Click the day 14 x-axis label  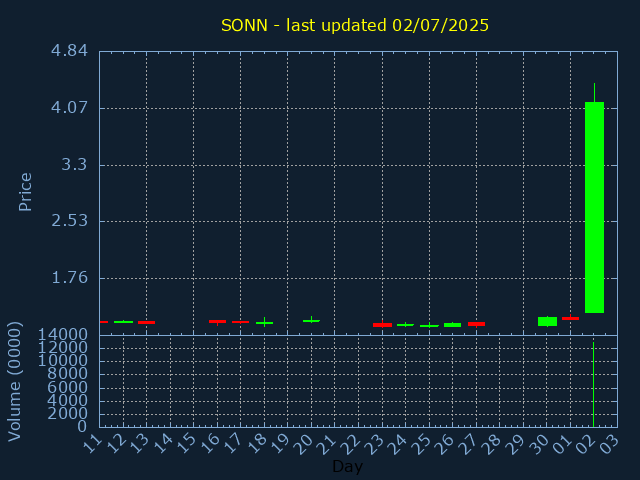click(163, 444)
